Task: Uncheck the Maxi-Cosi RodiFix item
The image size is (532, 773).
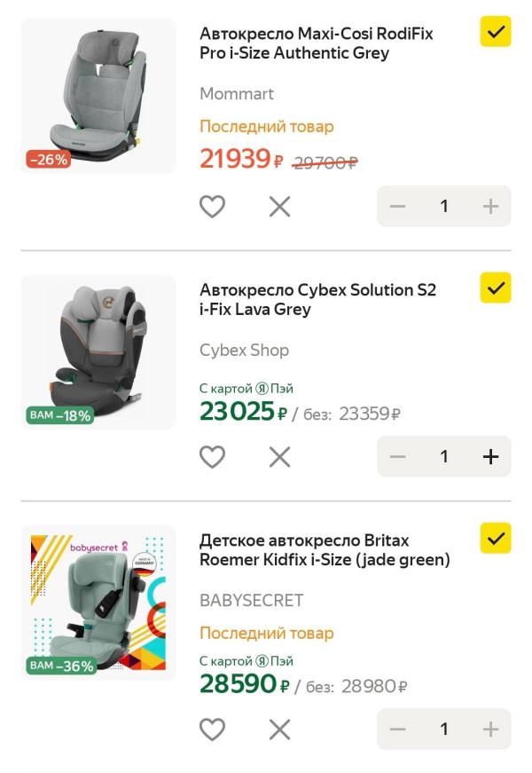Action: 496,32
